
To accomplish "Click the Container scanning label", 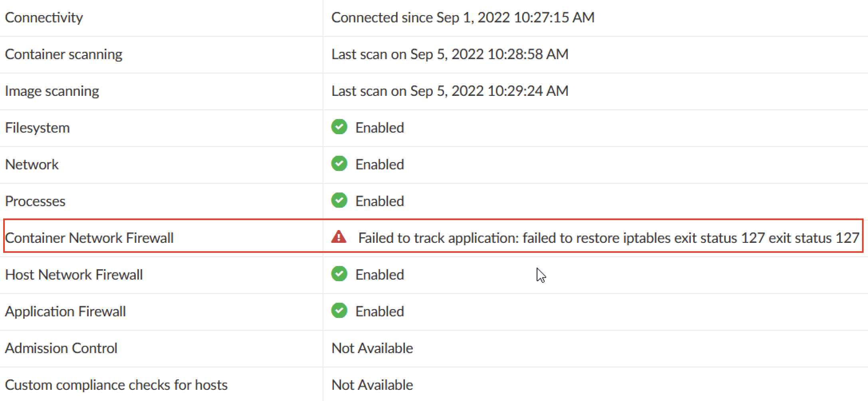I will point(63,54).
